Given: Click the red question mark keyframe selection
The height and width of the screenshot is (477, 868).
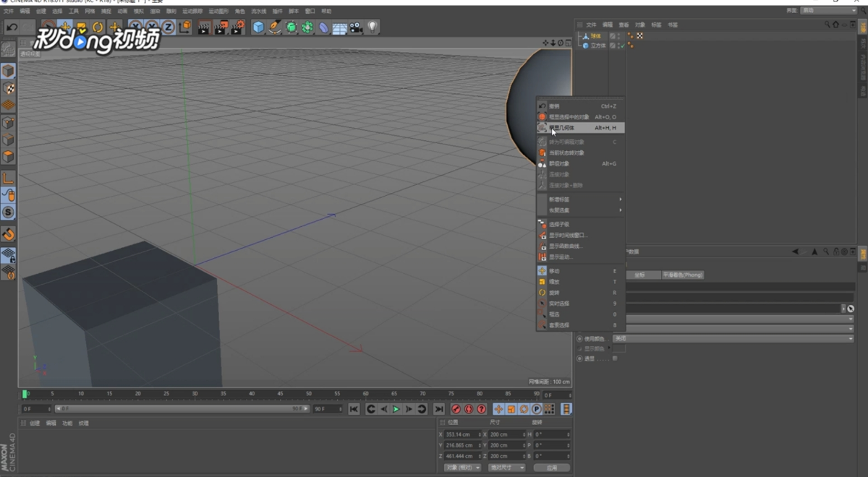Looking at the screenshot, I should [482, 409].
